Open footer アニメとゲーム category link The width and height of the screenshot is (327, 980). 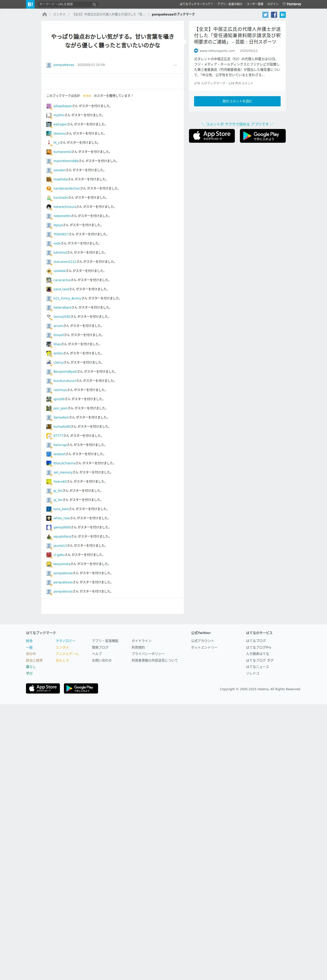[67, 654]
